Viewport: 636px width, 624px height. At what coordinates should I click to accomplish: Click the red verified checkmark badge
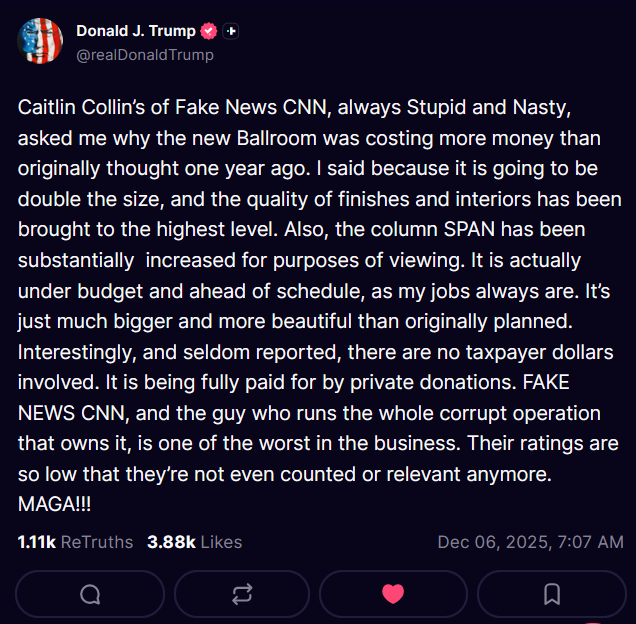tap(209, 31)
